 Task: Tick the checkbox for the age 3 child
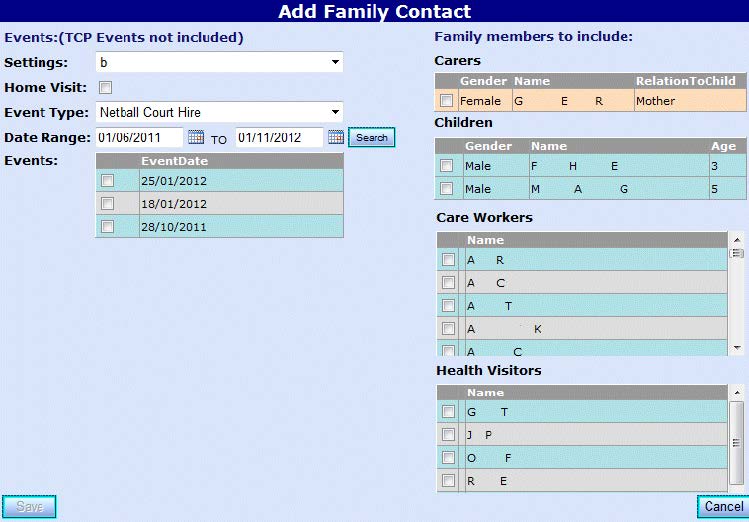pyautogui.click(x=447, y=166)
